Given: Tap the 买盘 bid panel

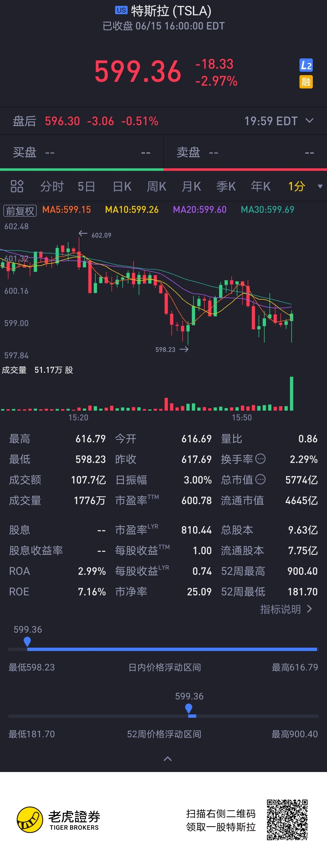Looking at the screenshot, I should click(x=81, y=152).
